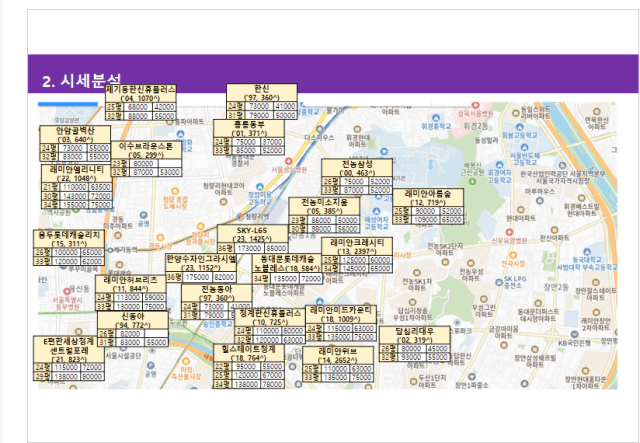640x443 pixels.
Task: Click the 안암골벽산 label box title
Action: [75, 130]
